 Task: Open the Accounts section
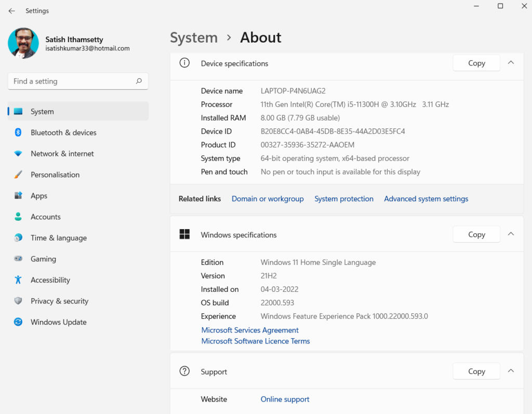point(78,217)
